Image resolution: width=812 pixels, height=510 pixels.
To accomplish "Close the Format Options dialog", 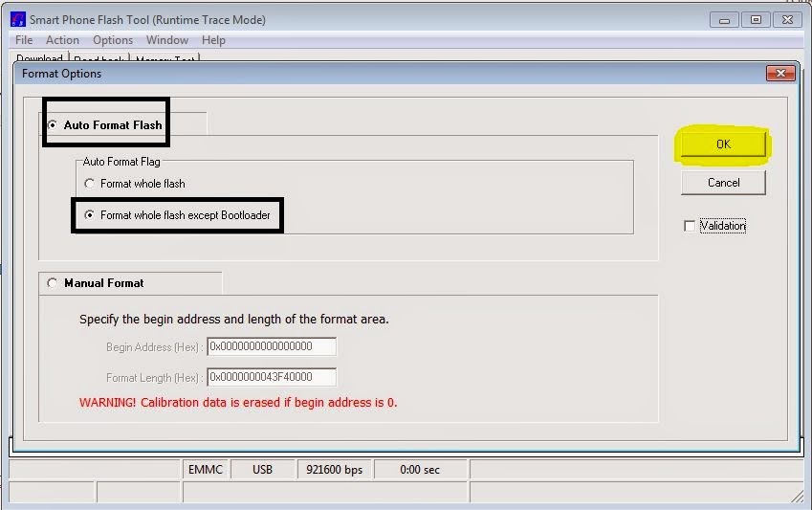I will 780,74.
